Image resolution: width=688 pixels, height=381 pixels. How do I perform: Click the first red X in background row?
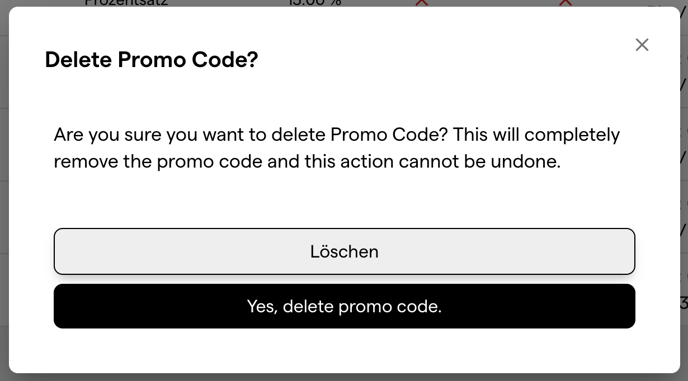tap(422, 3)
